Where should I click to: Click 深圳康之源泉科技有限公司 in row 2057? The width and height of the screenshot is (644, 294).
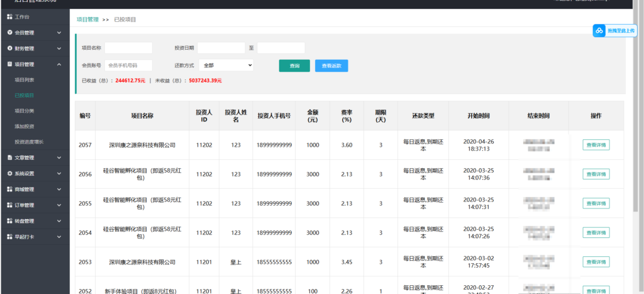(142, 145)
